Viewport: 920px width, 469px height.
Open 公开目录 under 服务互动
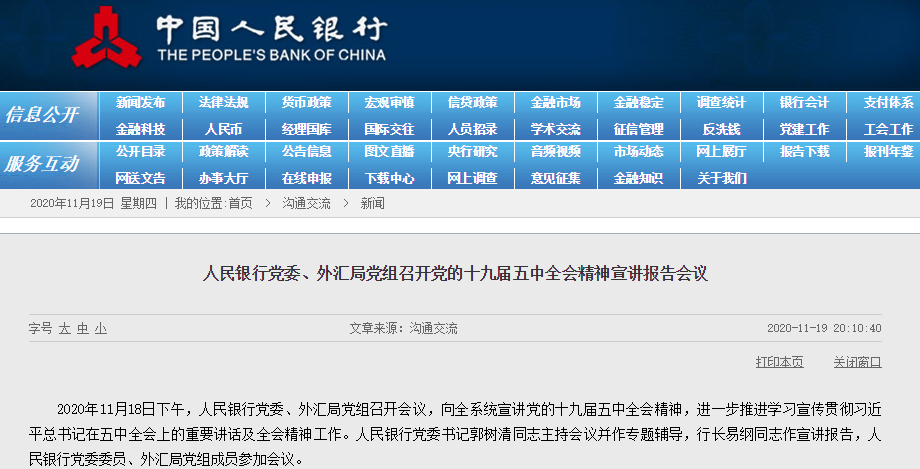coord(141,151)
